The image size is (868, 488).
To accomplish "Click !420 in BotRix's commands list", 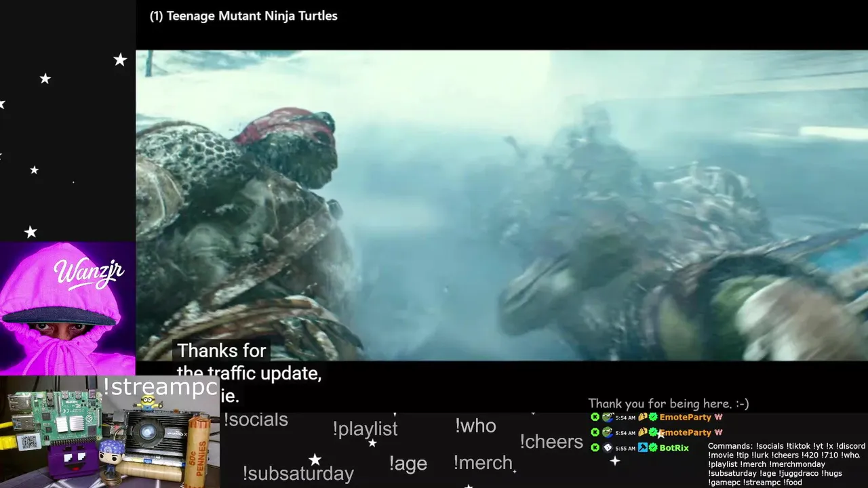I will coord(811,455).
